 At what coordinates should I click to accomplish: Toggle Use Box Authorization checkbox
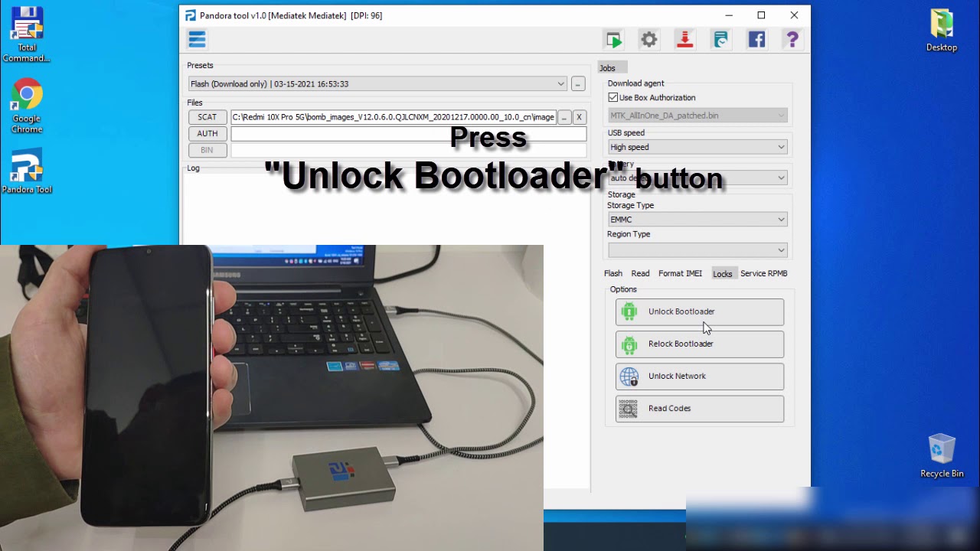[x=613, y=98]
